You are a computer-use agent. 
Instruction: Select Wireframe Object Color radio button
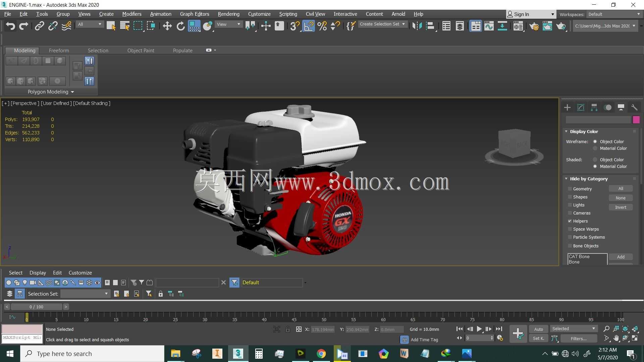click(x=595, y=141)
